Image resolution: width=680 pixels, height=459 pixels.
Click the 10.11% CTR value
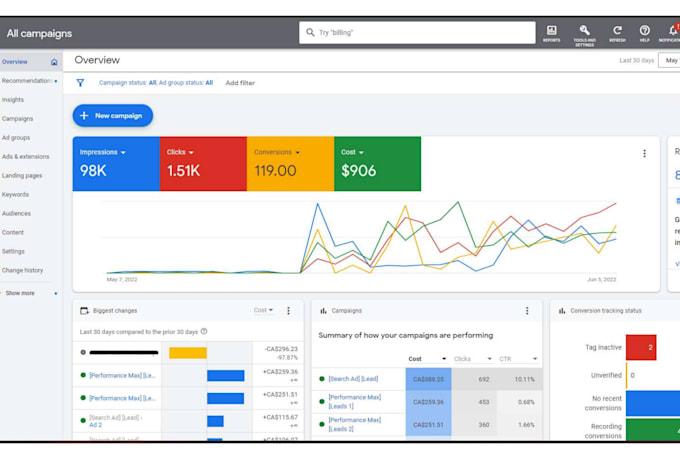click(x=524, y=379)
